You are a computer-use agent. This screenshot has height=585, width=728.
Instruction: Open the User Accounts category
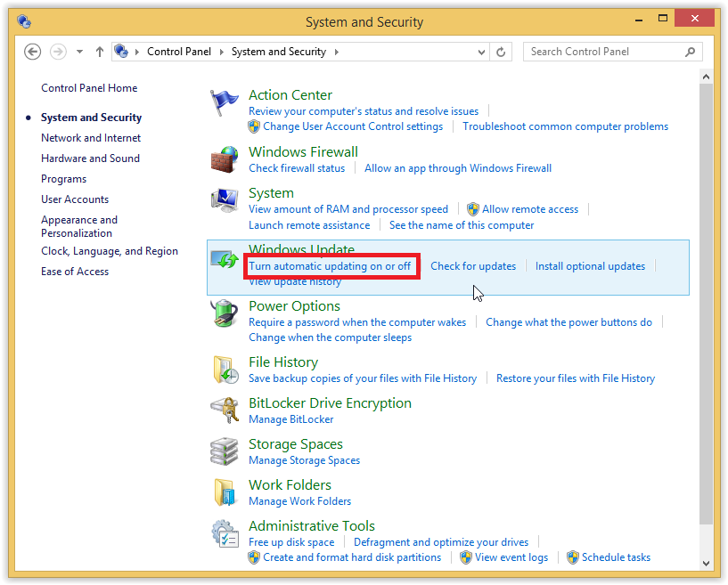click(x=75, y=199)
